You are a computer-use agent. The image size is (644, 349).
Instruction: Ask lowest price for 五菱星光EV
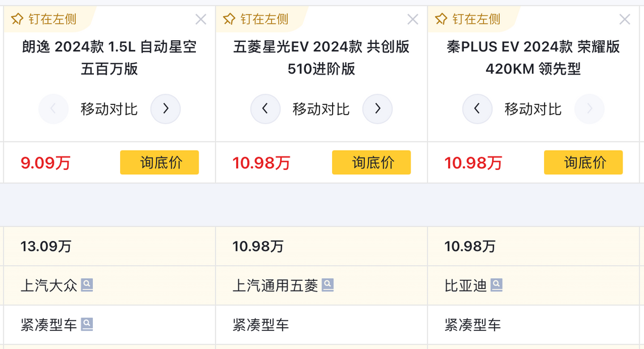[371, 162]
